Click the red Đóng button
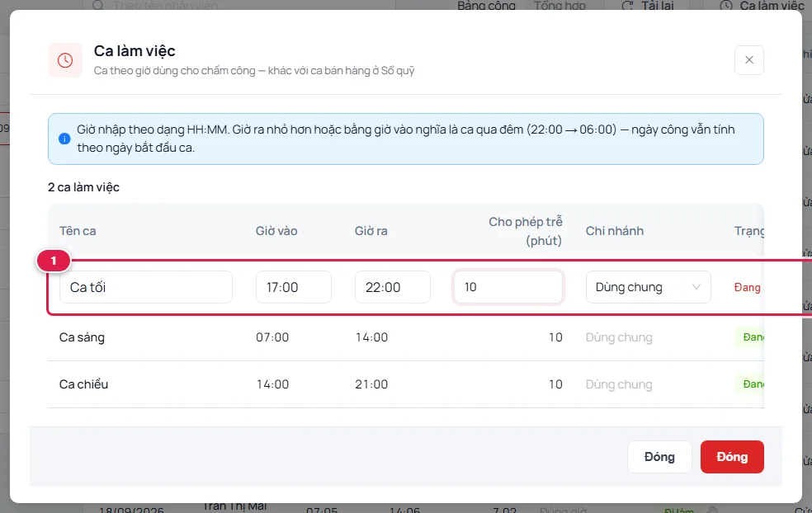 coord(732,457)
